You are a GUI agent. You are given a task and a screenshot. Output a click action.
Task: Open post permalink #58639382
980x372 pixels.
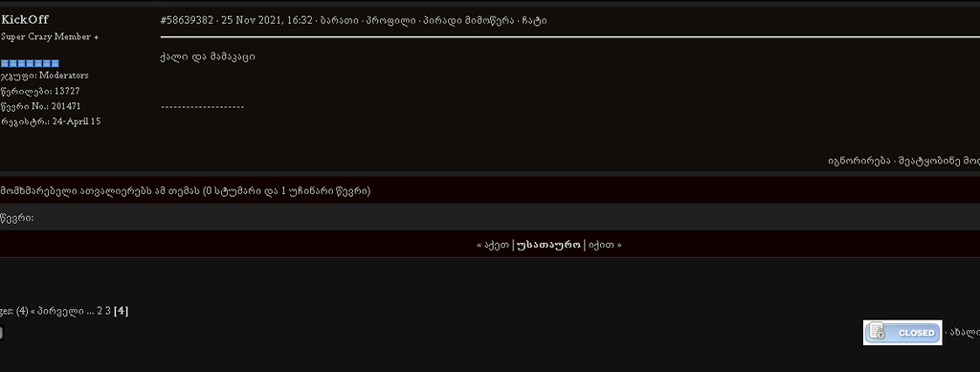(188, 21)
